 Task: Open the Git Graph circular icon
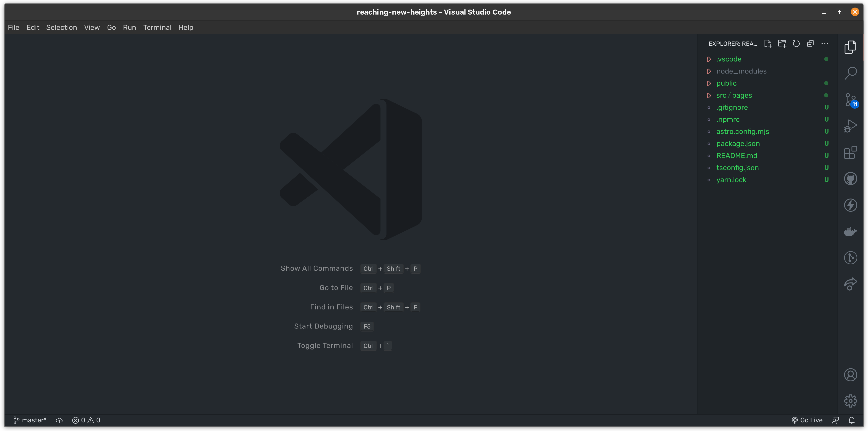coord(850,258)
